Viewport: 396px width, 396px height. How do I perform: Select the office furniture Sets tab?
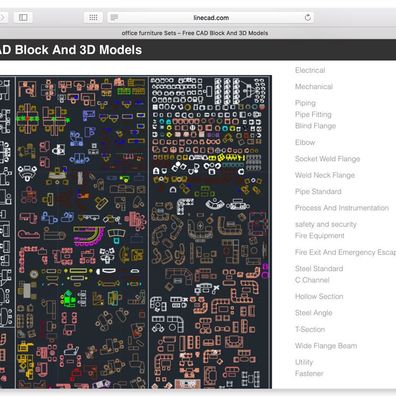195,33
